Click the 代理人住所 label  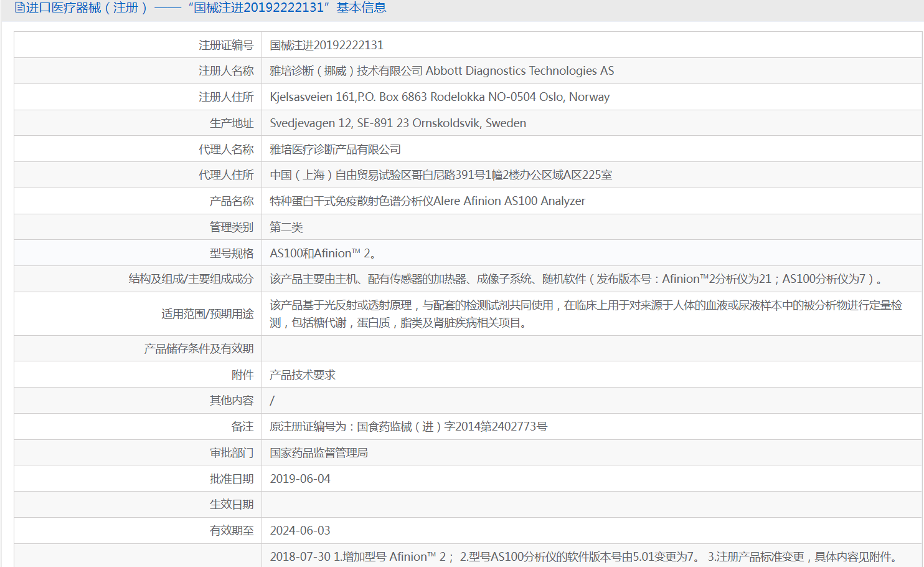226,175
